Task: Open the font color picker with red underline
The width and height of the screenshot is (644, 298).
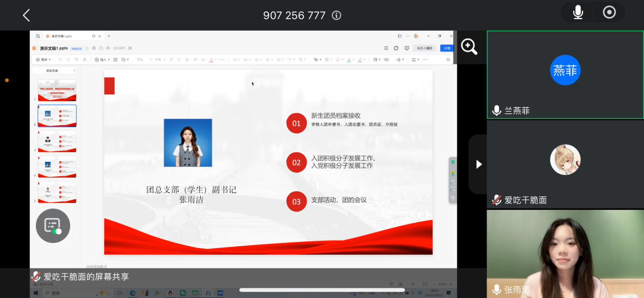Action: click(211, 60)
